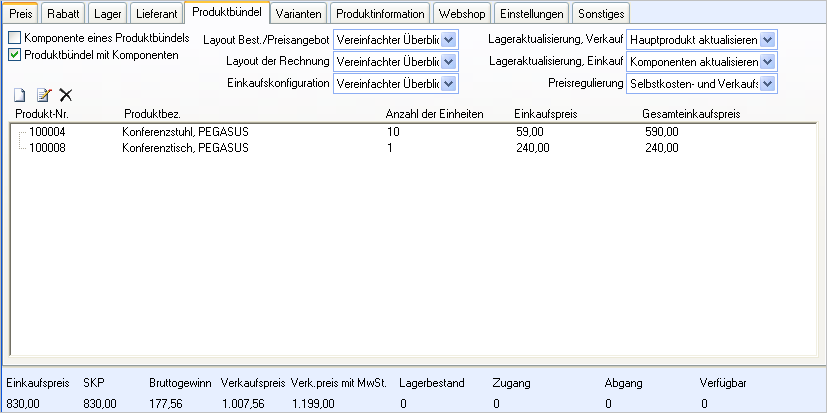Click the 'Produktbez.' column header
827x413 pixels.
point(151,114)
